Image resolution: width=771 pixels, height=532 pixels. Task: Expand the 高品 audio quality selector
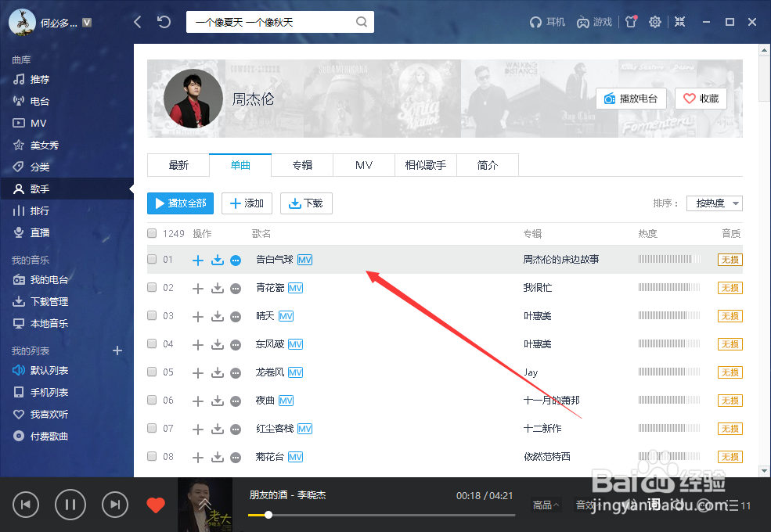click(x=545, y=505)
